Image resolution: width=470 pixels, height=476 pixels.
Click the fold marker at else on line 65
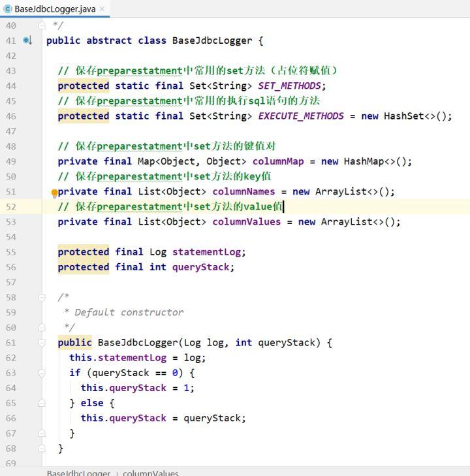tap(42, 403)
